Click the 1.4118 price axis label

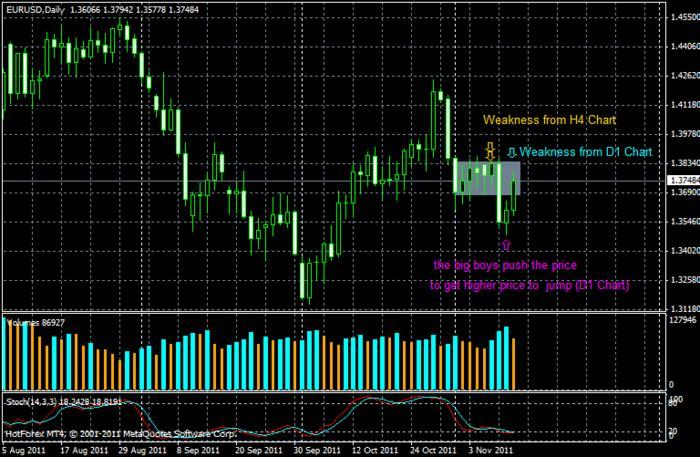point(685,104)
